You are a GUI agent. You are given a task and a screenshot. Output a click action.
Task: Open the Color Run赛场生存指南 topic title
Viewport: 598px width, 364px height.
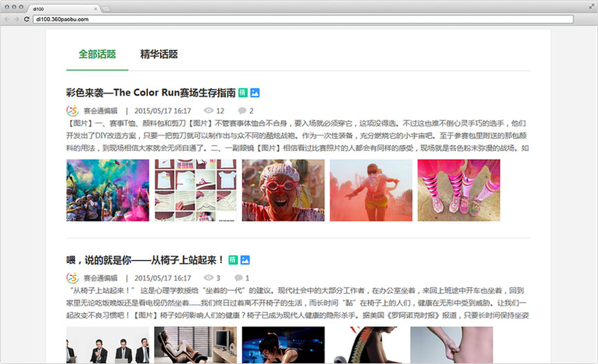[151, 93]
